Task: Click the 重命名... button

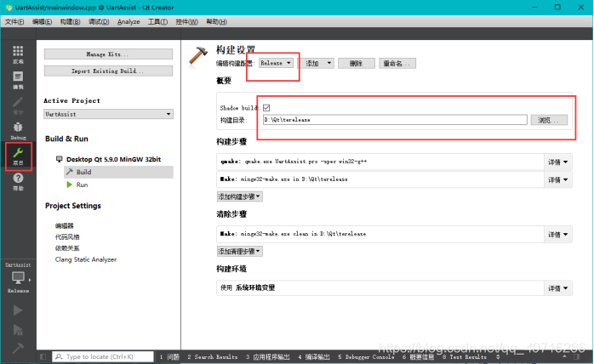Action: point(397,63)
